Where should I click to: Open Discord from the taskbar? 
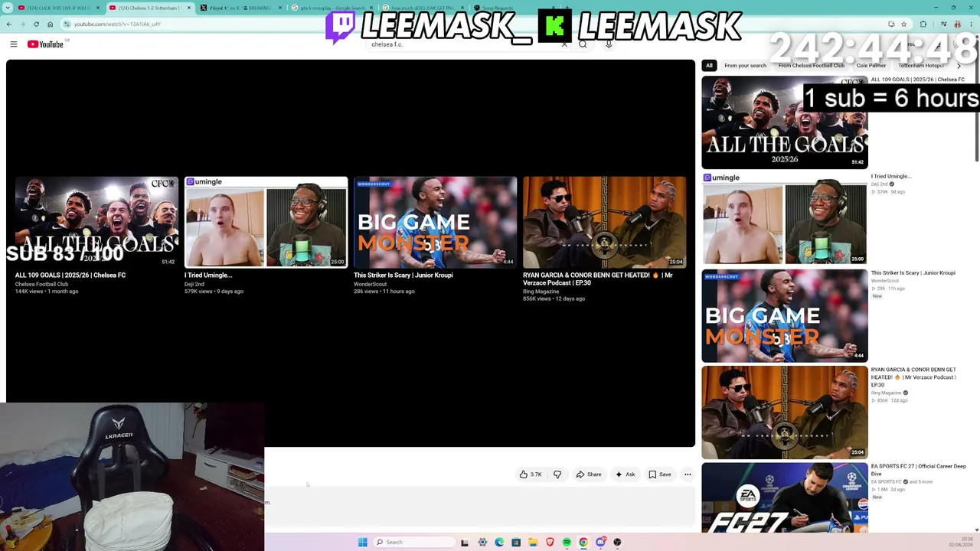(x=600, y=543)
